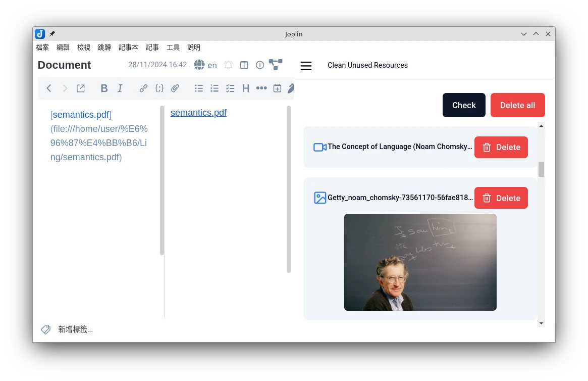Insert a code block with the braces icon
This screenshot has width=588, height=381.
159,88
